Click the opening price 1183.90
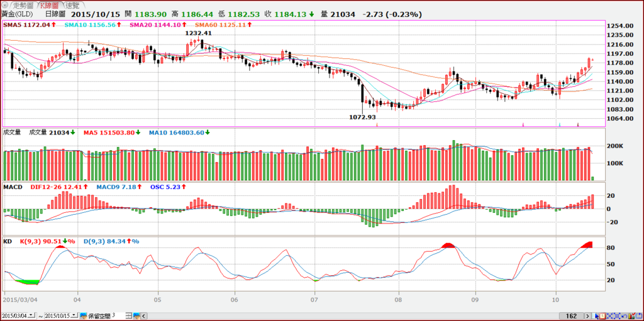This screenshot has width=644, height=321. pos(152,14)
